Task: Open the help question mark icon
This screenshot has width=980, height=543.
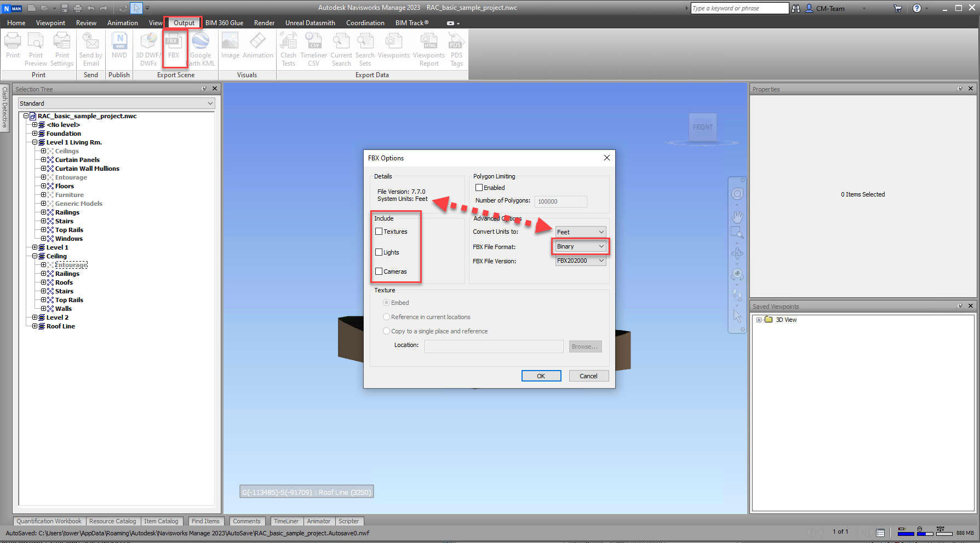Action: coord(916,8)
